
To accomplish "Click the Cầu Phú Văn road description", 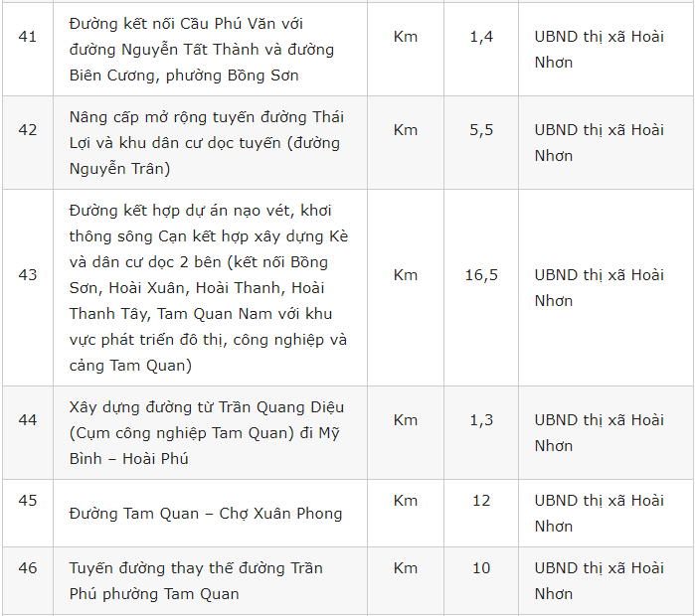I will [x=202, y=50].
